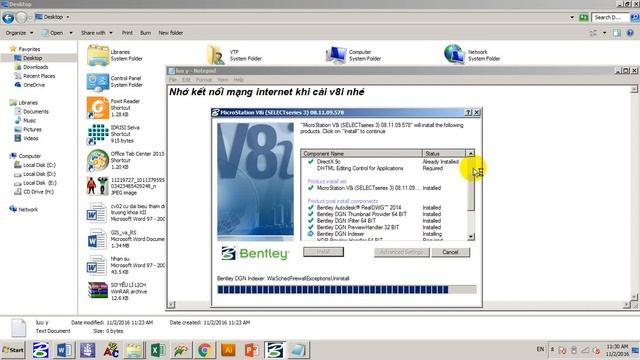This screenshot has height=360, width=640.
Task: Open the Help menu in Notepad
Action: coord(239,80)
